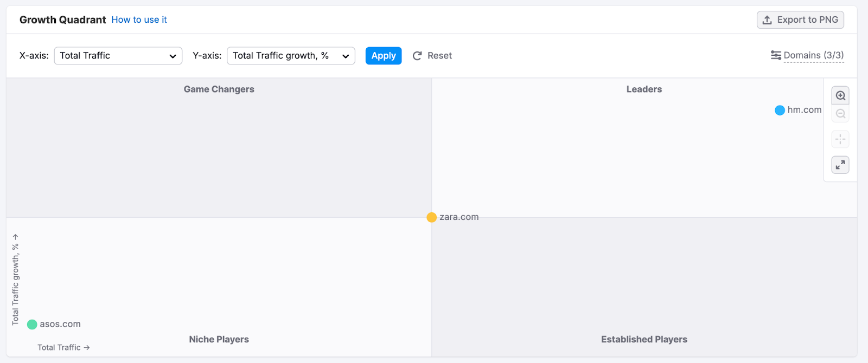Click the recenter crosshair icon
Image resolution: width=868 pixels, height=363 pixels.
[840, 139]
